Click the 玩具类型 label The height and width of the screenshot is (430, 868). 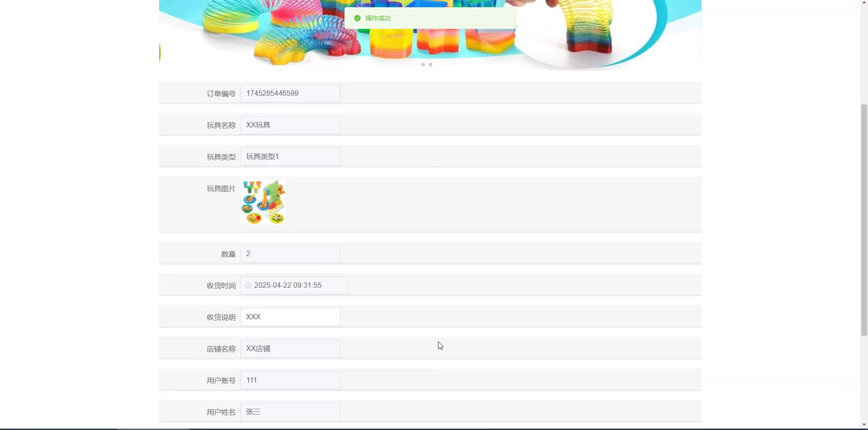[x=221, y=157]
